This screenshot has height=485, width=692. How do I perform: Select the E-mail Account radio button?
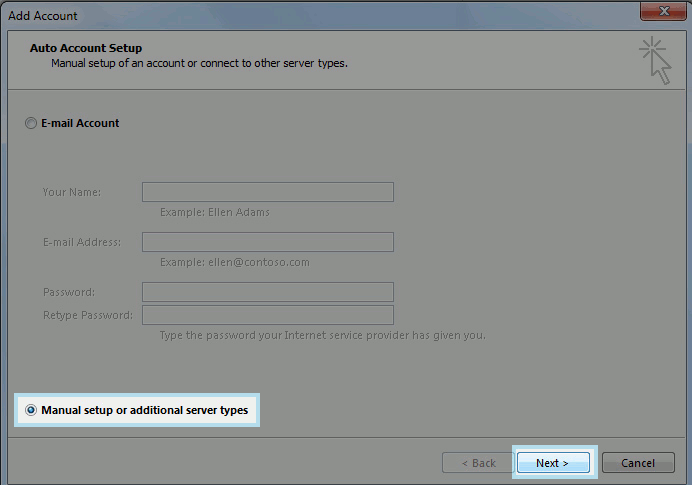30,123
